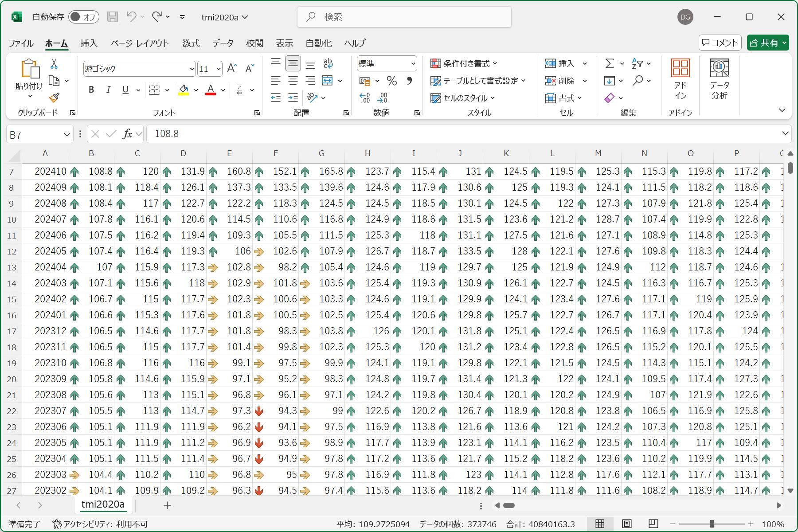
Task: Click the AutoSum sigma icon
Action: coord(610,64)
